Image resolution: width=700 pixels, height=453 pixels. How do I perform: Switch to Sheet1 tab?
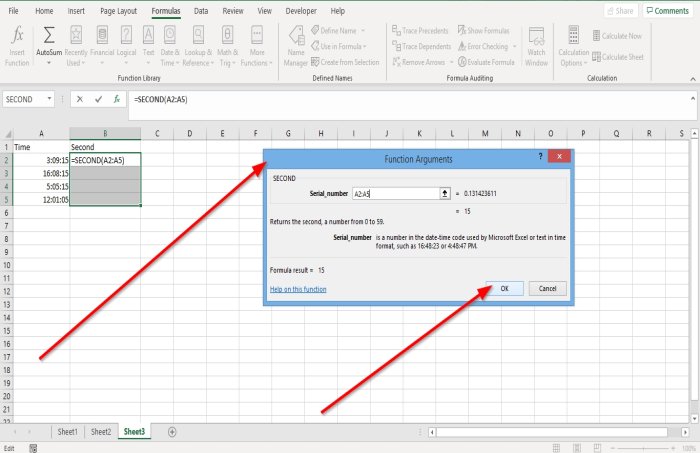[x=67, y=432]
